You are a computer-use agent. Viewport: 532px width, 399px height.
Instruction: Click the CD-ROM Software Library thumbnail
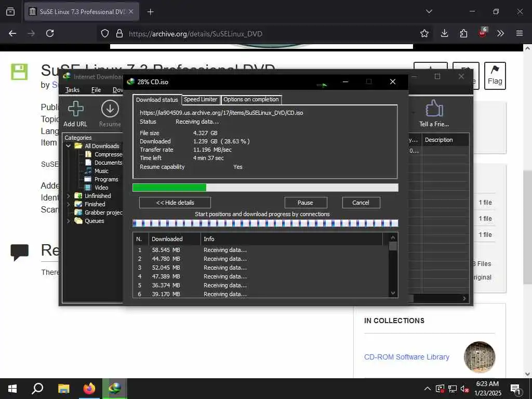point(480,357)
